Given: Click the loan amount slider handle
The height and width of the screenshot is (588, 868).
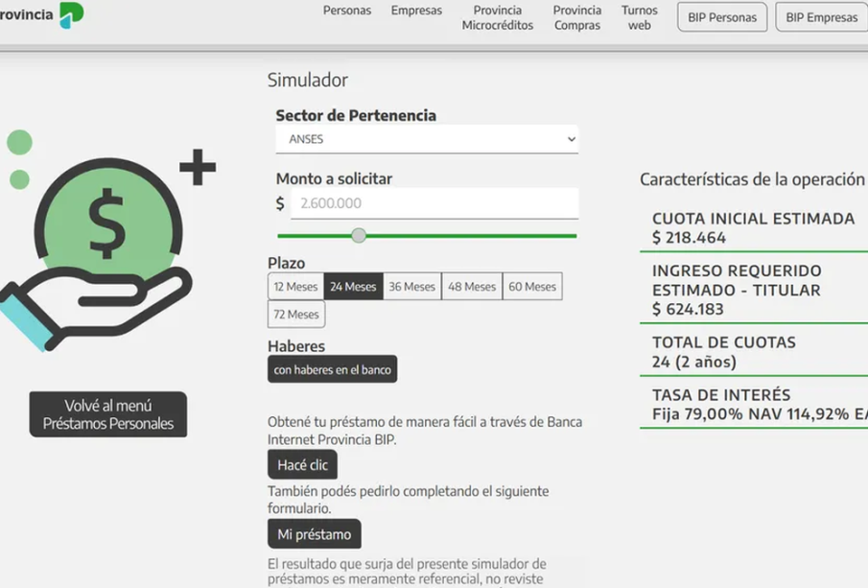Looking at the screenshot, I should tap(359, 235).
